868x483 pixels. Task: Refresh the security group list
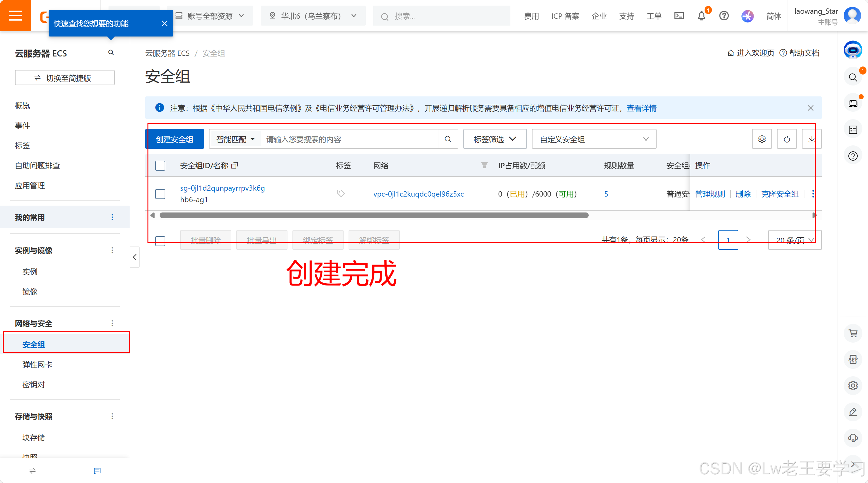[787, 139]
